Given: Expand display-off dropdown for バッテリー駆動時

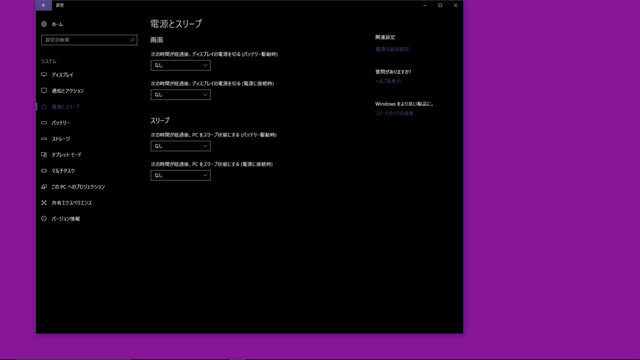Looking at the screenshot, I should coord(180,65).
